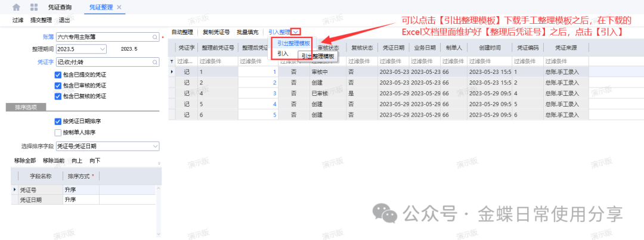Close the 凭证整理 tab
Screen dimensions: 644x240
(119, 7)
